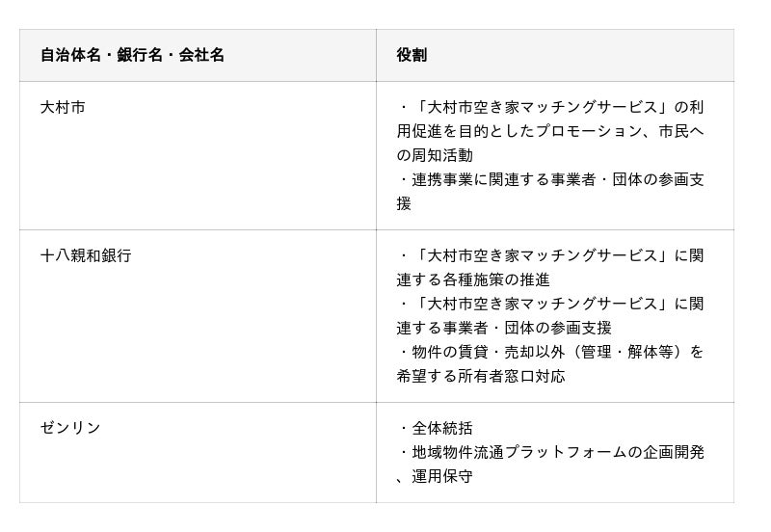Click the text "希望する所有者窓口対応"
The width and height of the screenshot is (771, 532).
pyautogui.click(x=481, y=376)
